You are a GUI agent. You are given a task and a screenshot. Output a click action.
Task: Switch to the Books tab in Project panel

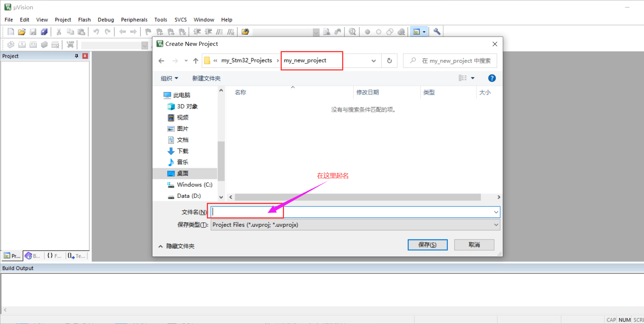click(33, 256)
